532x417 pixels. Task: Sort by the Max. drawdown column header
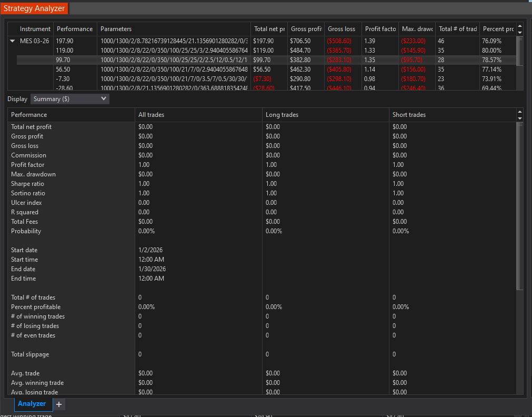[x=417, y=29]
